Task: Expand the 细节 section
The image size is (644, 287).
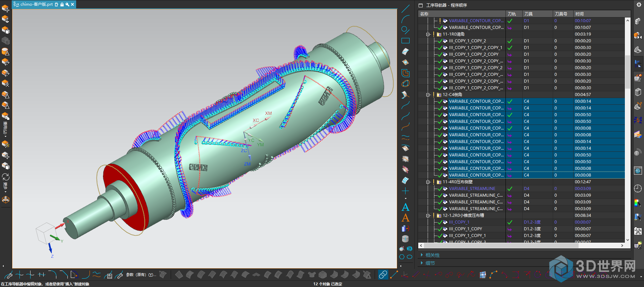Action: click(422, 263)
